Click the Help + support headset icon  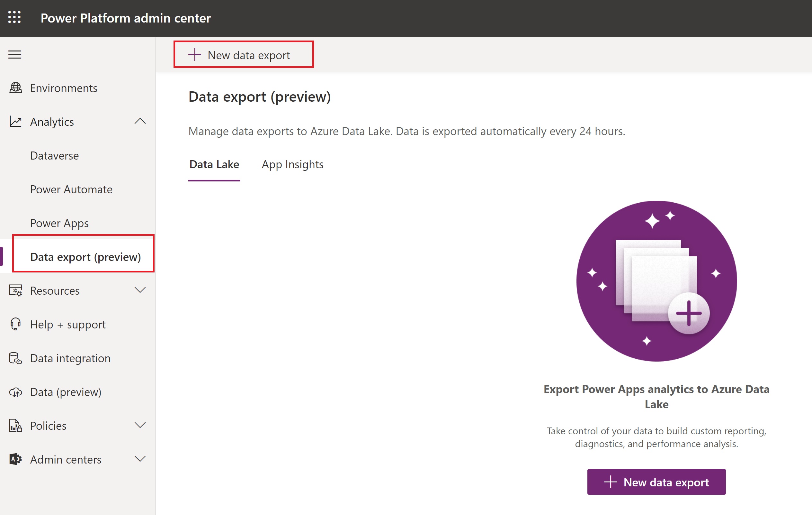[15, 324]
